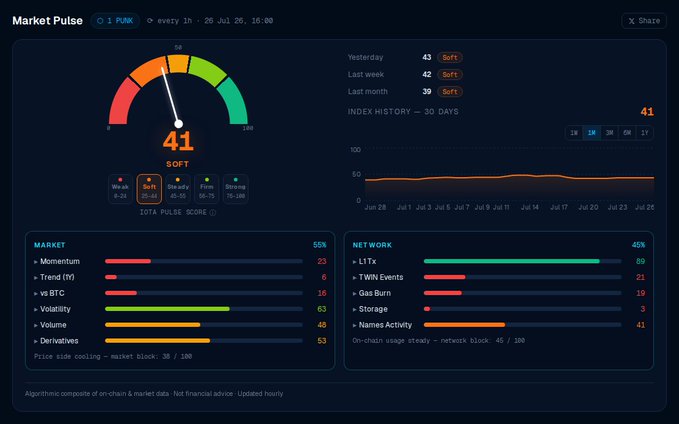Click the MARKET section heading

click(x=49, y=245)
